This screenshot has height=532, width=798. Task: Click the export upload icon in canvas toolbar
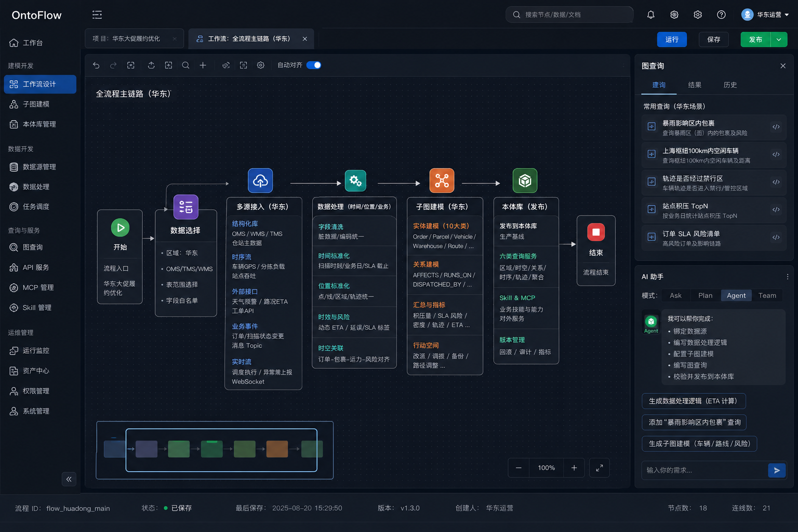(151, 65)
